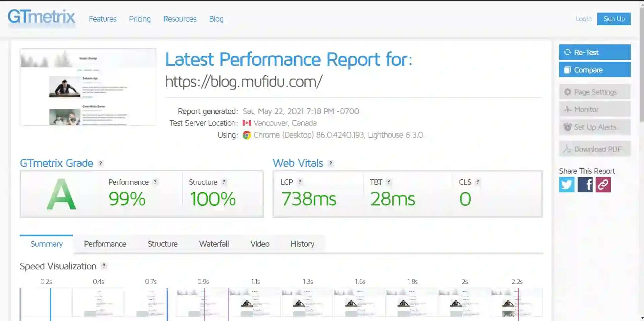
Task: Open the History tab
Action: pos(303,244)
